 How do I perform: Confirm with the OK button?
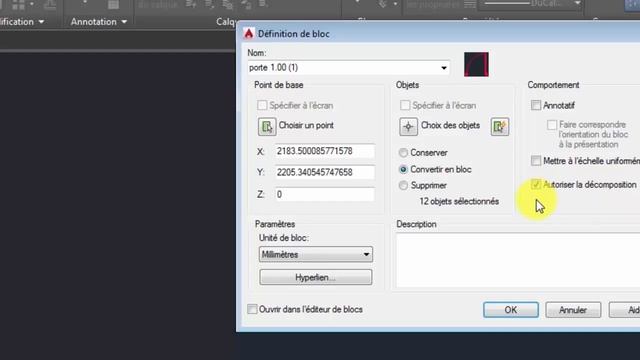click(511, 310)
